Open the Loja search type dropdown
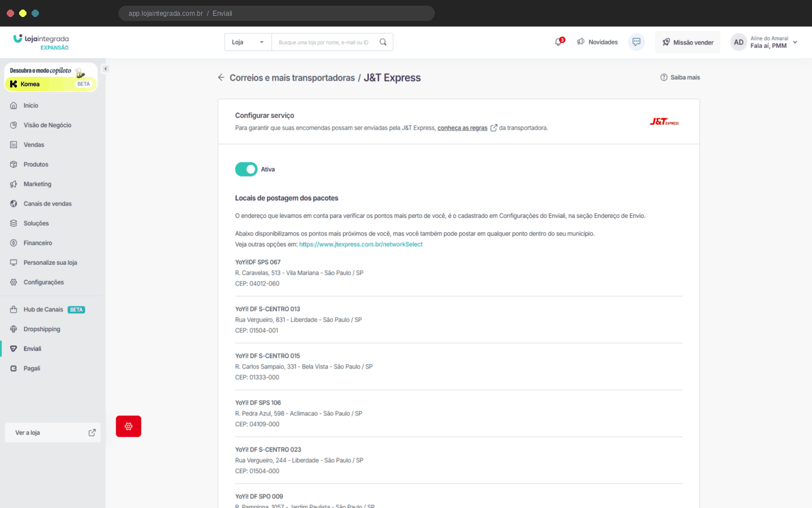This screenshot has height=508, width=812. point(248,42)
